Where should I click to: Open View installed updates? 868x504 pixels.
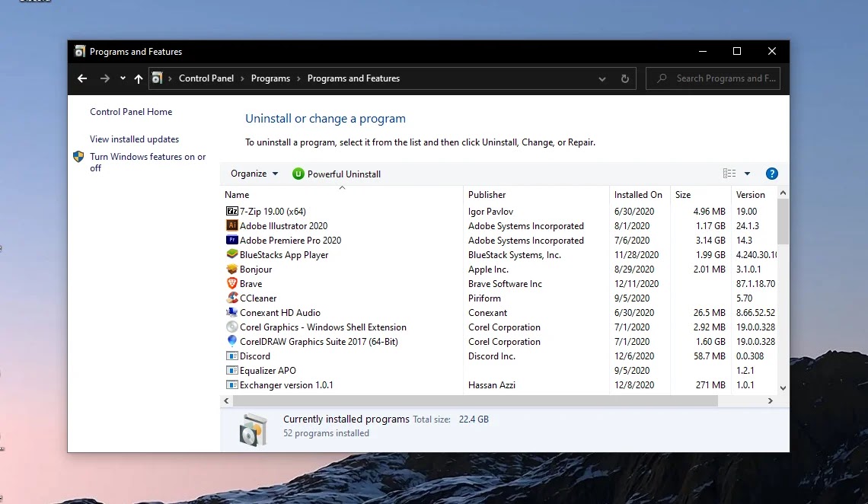click(134, 139)
